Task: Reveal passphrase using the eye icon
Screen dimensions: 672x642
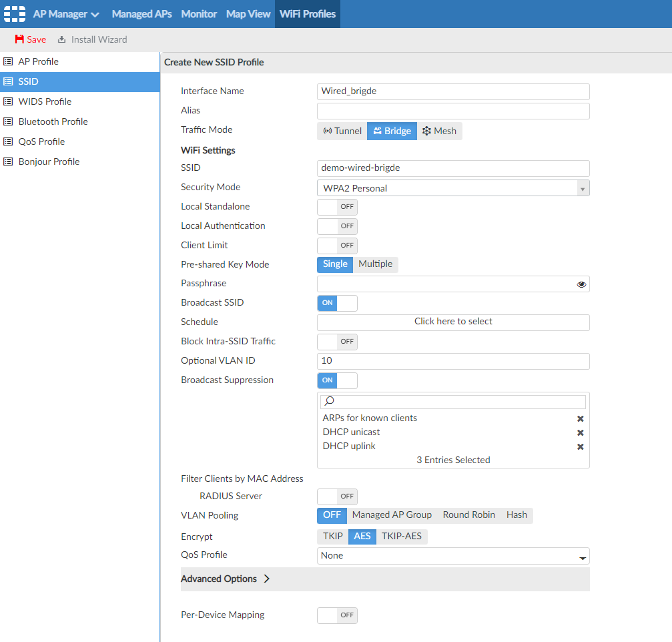Action: [x=581, y=284]
